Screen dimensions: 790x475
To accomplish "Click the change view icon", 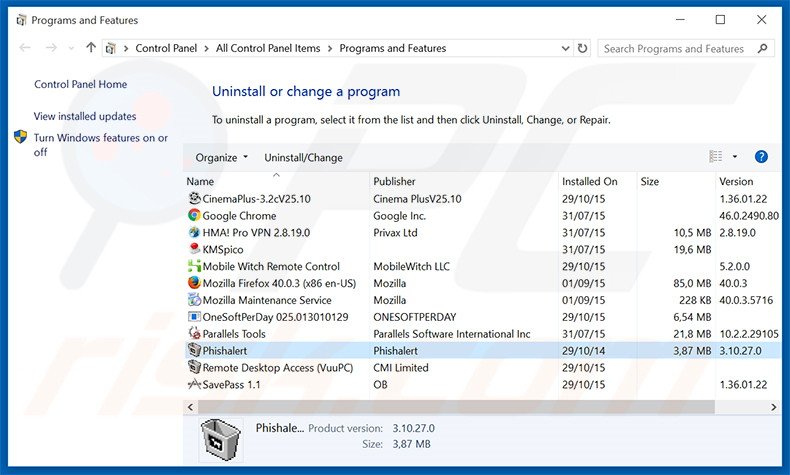I will click(x=715, y=157).
